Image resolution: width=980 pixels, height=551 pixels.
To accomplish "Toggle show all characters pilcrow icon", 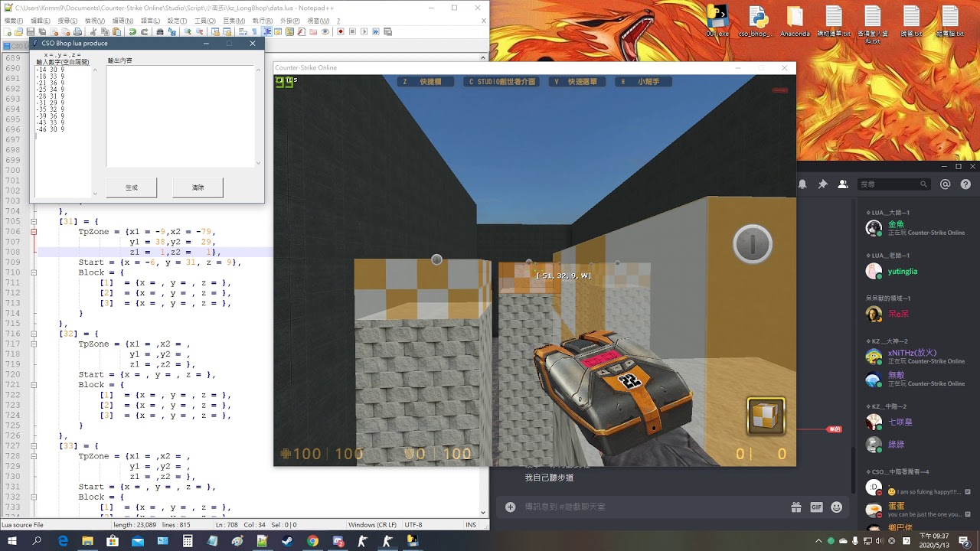I will pos(254,31).
